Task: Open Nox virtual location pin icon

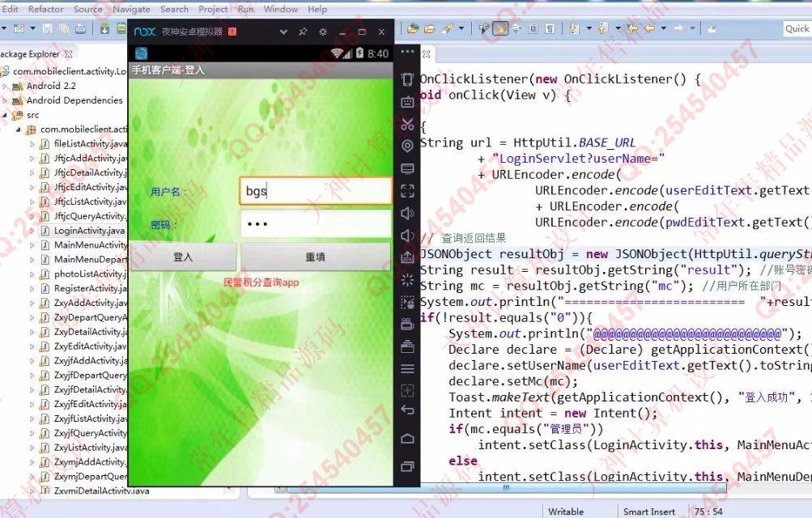Action: pyautogui.click(x=407, y=146)
